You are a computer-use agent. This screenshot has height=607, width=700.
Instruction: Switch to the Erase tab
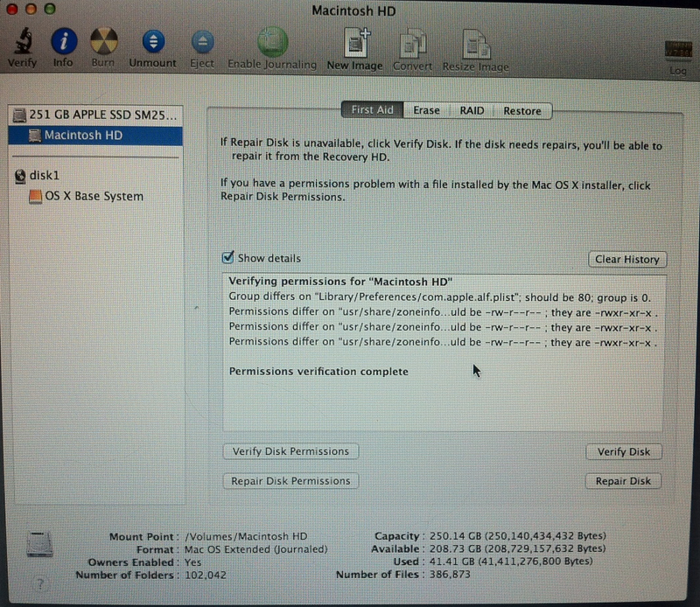point(426,110)
